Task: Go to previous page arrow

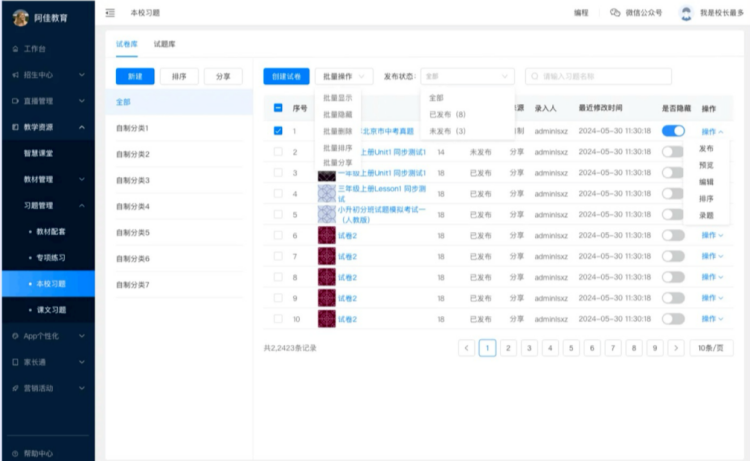Action: click(466, 348)
